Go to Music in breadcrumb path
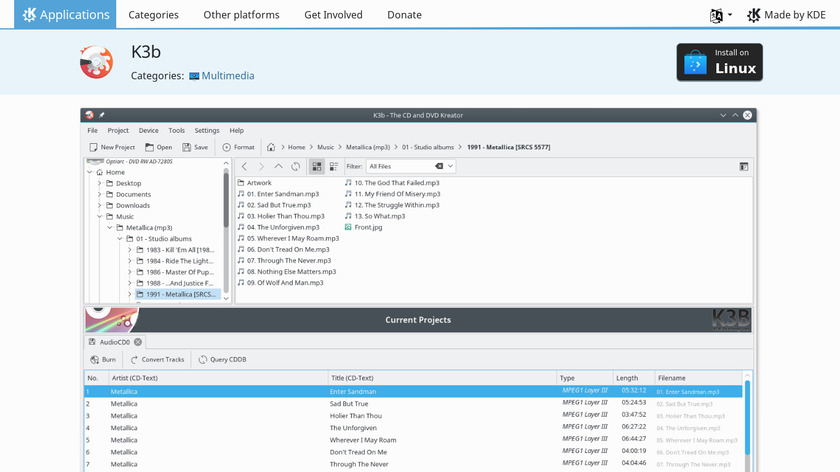 325,147
